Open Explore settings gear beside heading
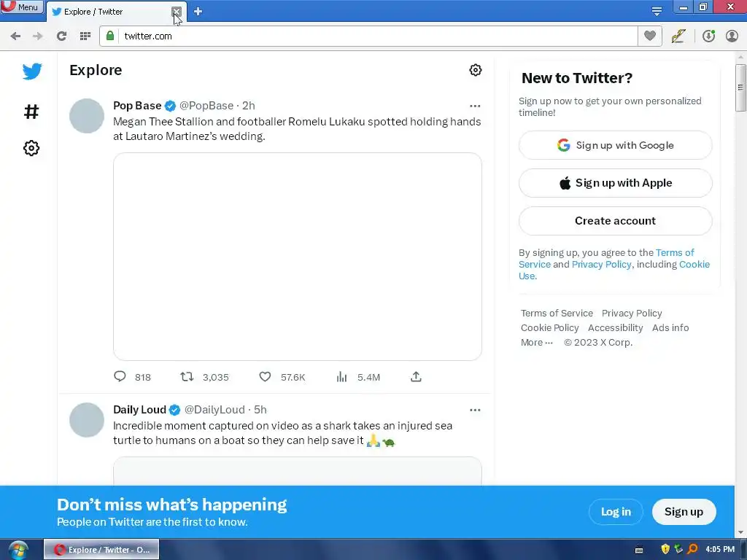This screenshot has width=747, height=560. point(475,70)
